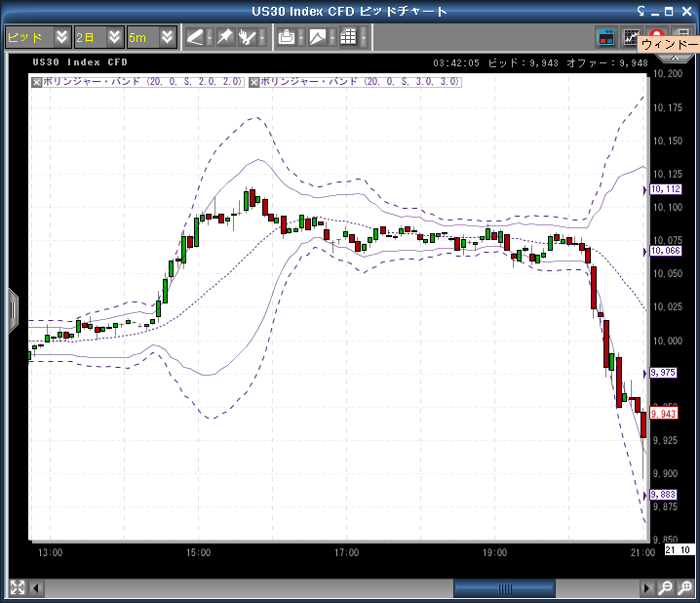Click the grid layout toolbar icon
The image size is (700, 603).
pyautogui.click(x=347, y=37)
